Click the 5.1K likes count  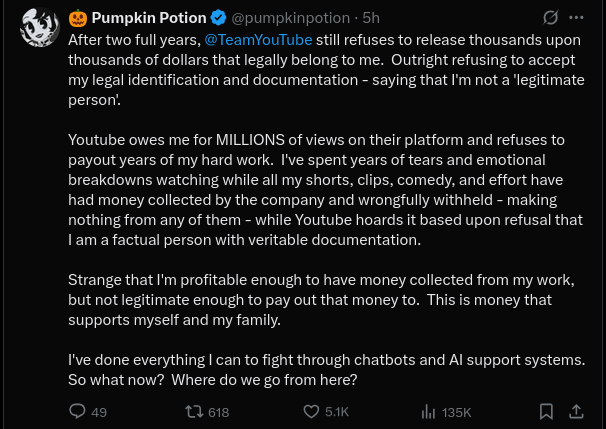337,412
